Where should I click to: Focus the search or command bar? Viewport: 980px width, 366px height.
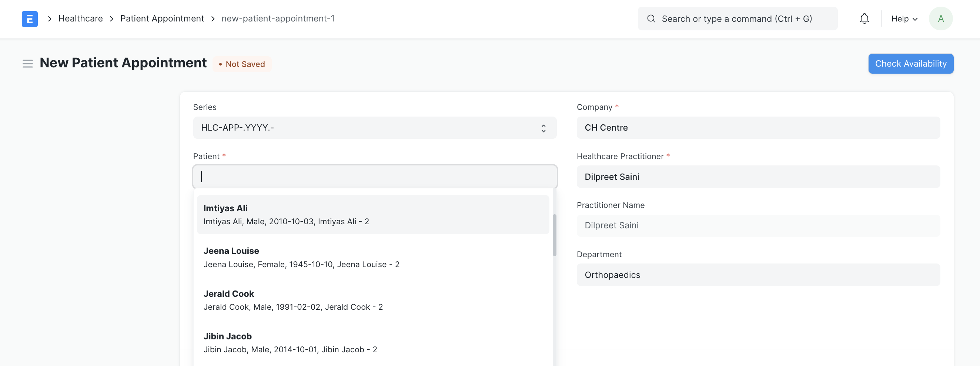pos(737,19)
